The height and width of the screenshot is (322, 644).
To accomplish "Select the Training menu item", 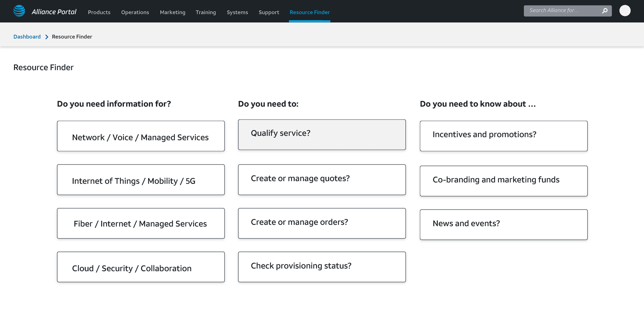I will tap(206, 12).
